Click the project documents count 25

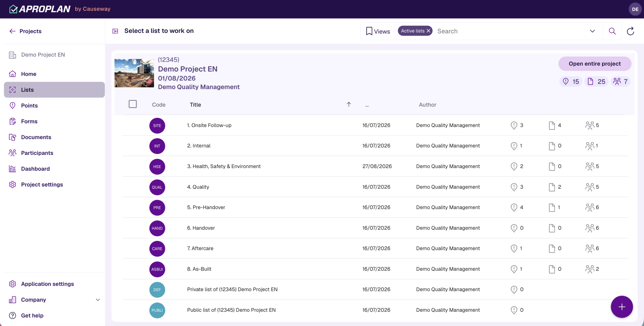tap(596, 82)
